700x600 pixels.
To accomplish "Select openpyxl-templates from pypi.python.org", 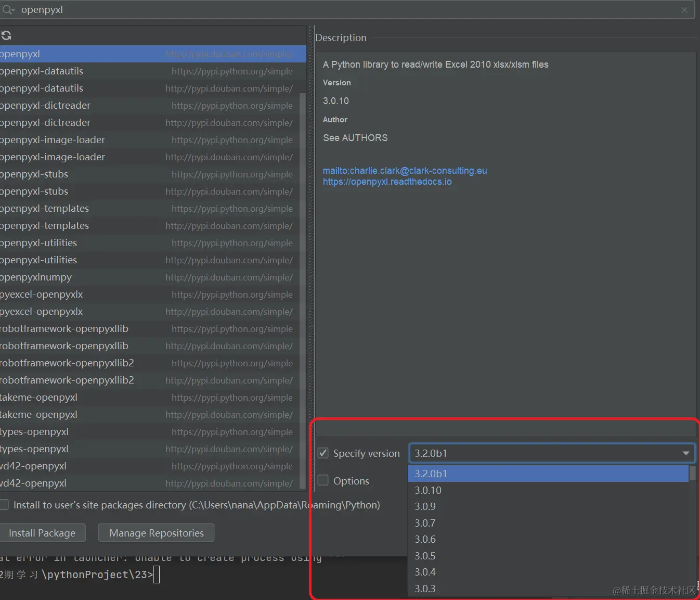I will [x=150, y=209].
